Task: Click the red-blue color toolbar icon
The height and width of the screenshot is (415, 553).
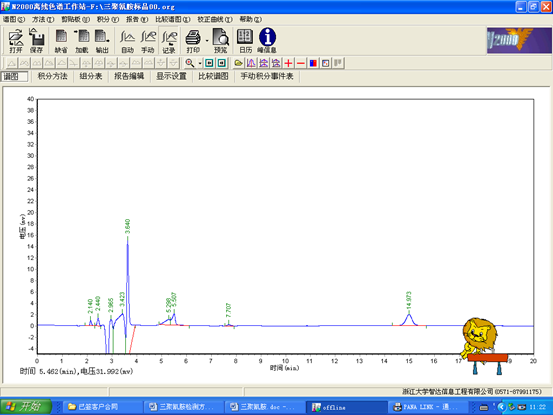Action: pos(313,63)
